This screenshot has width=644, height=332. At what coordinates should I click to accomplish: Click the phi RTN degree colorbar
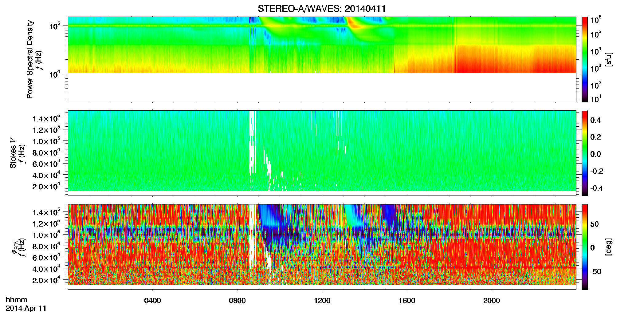[x=585, y=247]
